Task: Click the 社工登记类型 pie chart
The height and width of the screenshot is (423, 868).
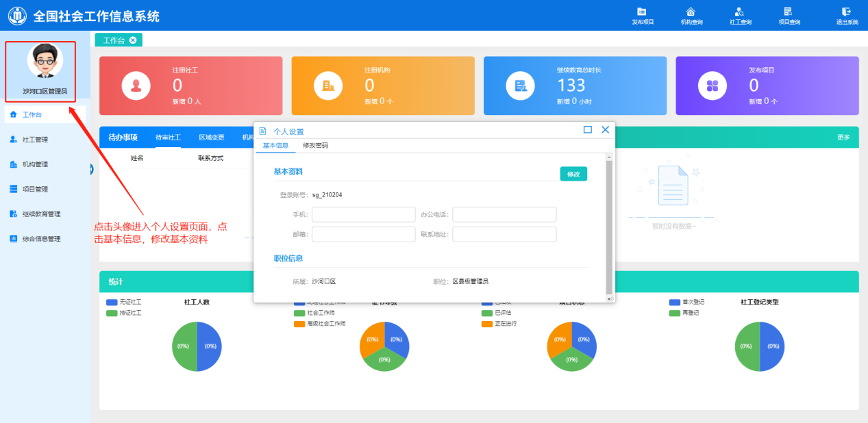Action: pyautogui.click(x=760, y=346)
